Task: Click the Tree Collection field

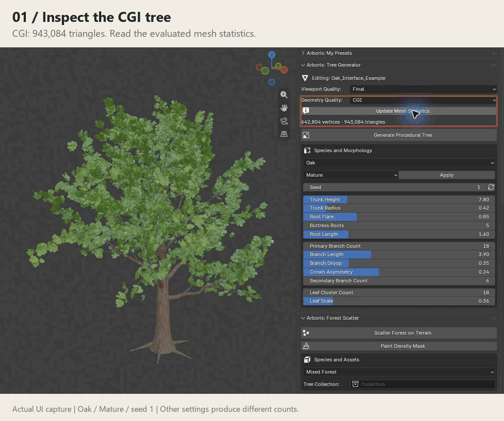Action: [x=422, y=384]
